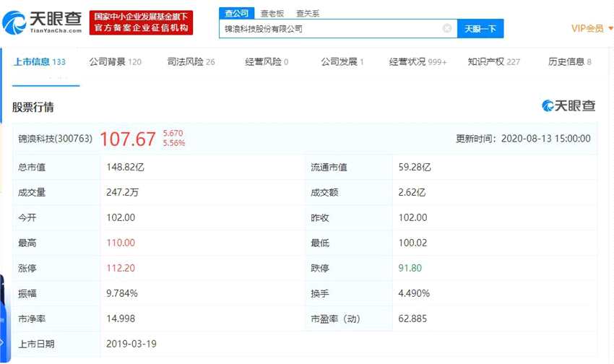Select the 公司背景 120 tab
The height and width of the screenshot is (364, 614).
coord(115,62)
